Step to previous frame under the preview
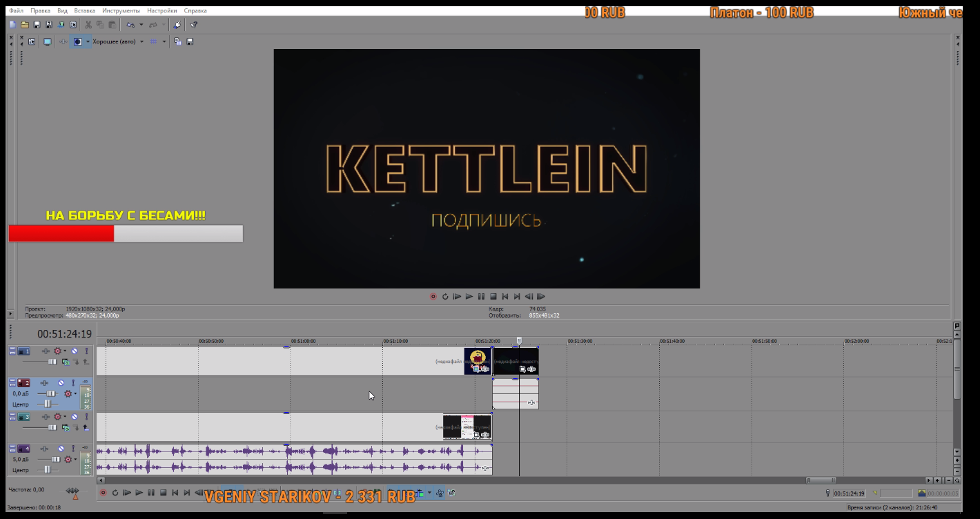This screenshot has width=980, height=519. pyautogui.click(x=529, y=297)
